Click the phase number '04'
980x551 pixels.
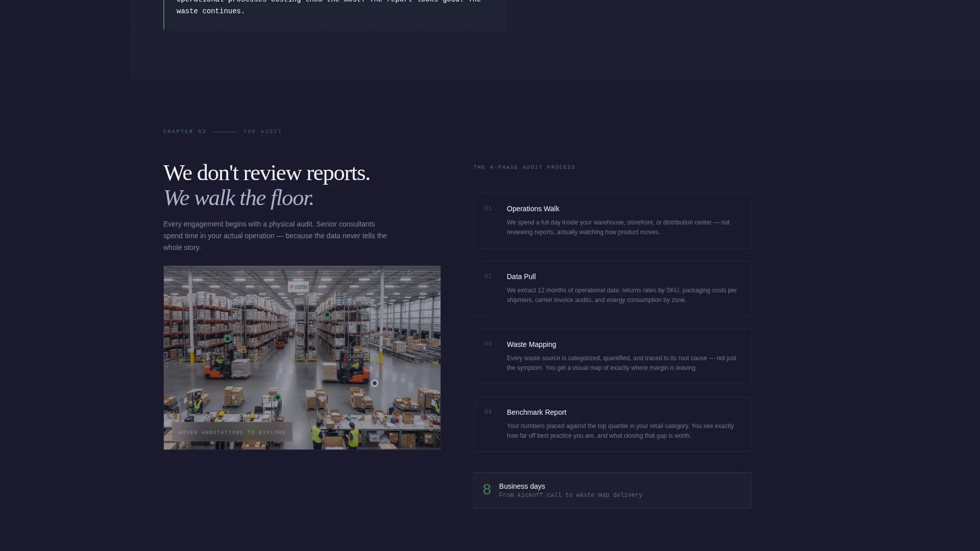point(488,412)
